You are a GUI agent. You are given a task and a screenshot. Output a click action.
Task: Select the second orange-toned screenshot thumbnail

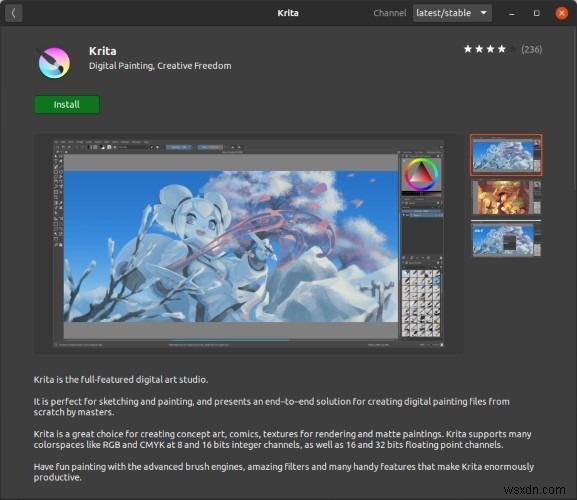pyautogui.click(x=506, y=197)
